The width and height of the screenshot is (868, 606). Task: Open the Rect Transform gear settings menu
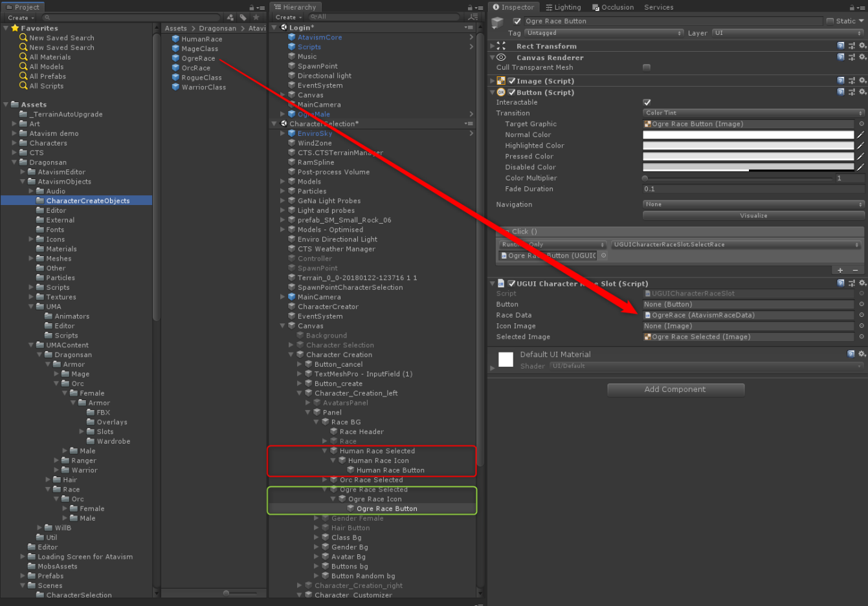862,46
